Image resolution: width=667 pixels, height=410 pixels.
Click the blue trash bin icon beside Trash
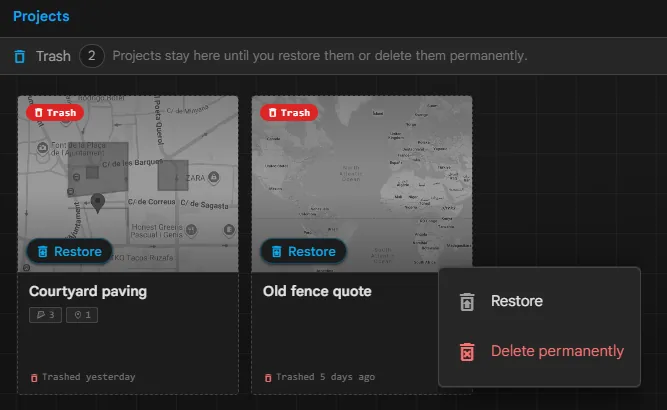[x=20, y=56]
